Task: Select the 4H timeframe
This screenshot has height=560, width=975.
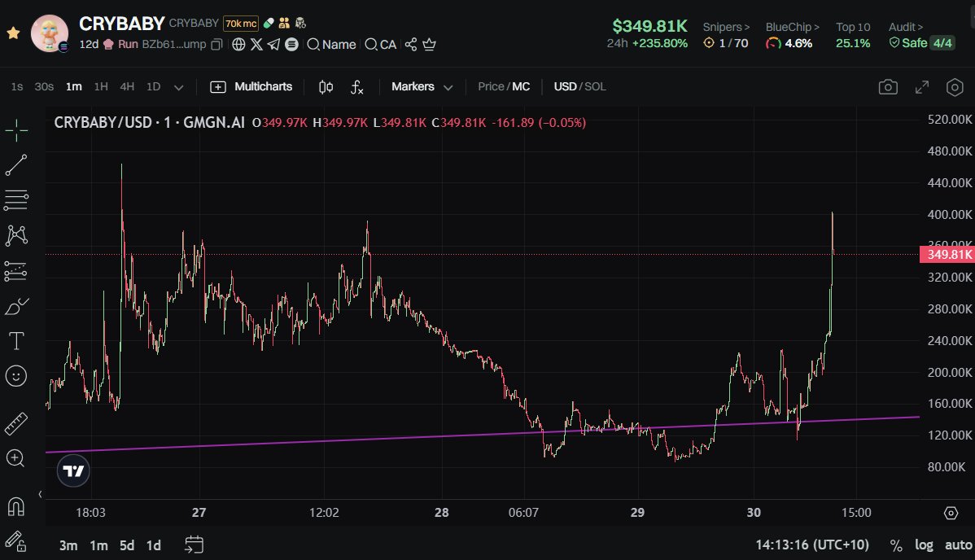Action: pos(127,86)
